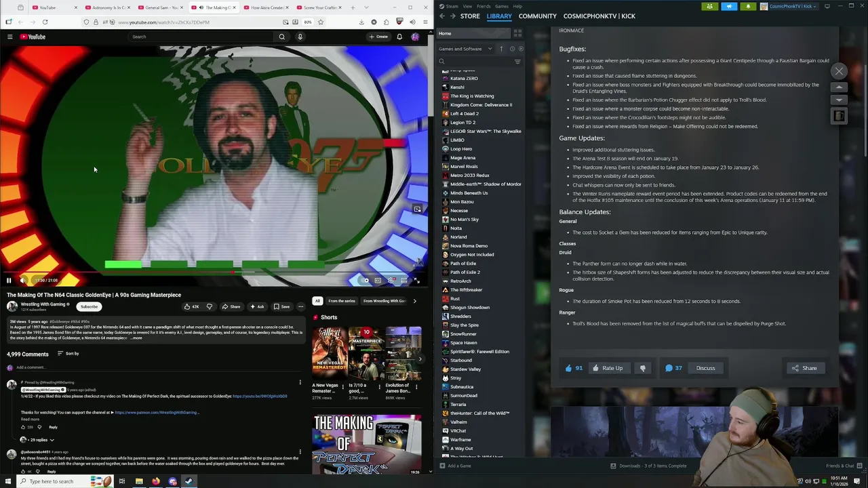Open Discuss for the patch notes
Image resolution: width=868 pixels, height=488 pixels.
pos(705,368)
